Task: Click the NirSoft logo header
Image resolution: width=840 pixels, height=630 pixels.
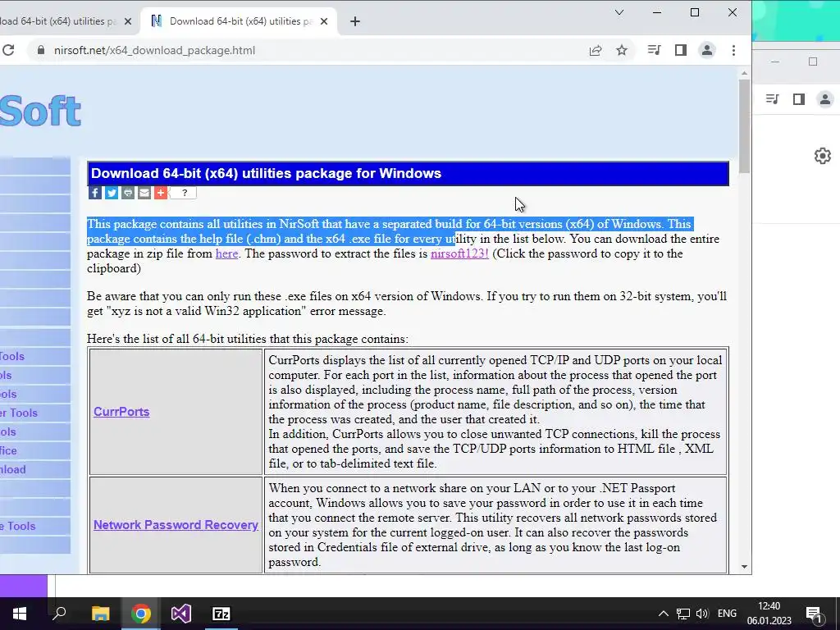Action: click(40, 111)
